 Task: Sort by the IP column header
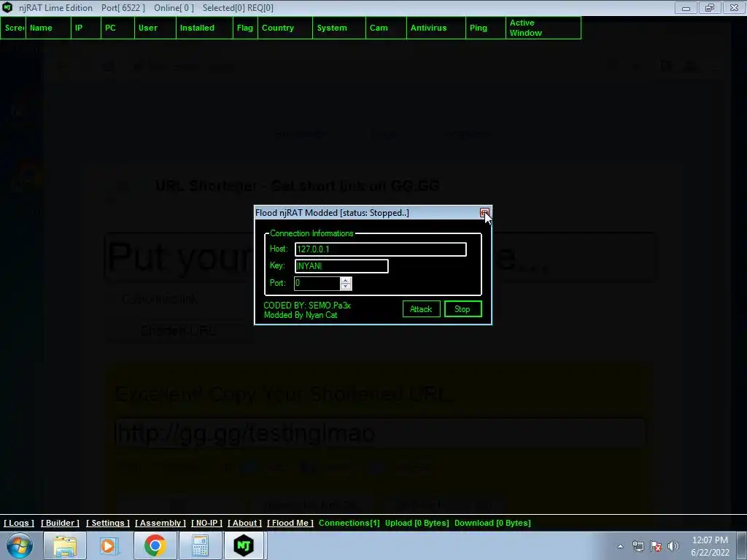point(86,28)
